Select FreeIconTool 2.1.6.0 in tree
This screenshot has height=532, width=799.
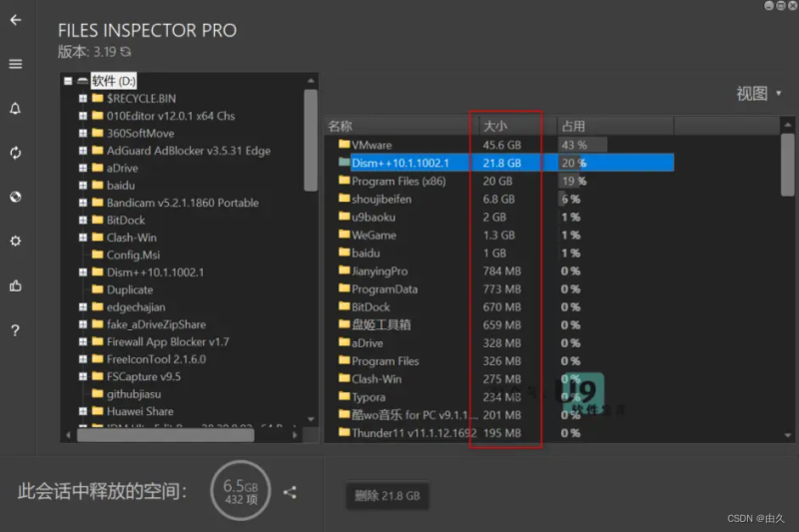156,359
